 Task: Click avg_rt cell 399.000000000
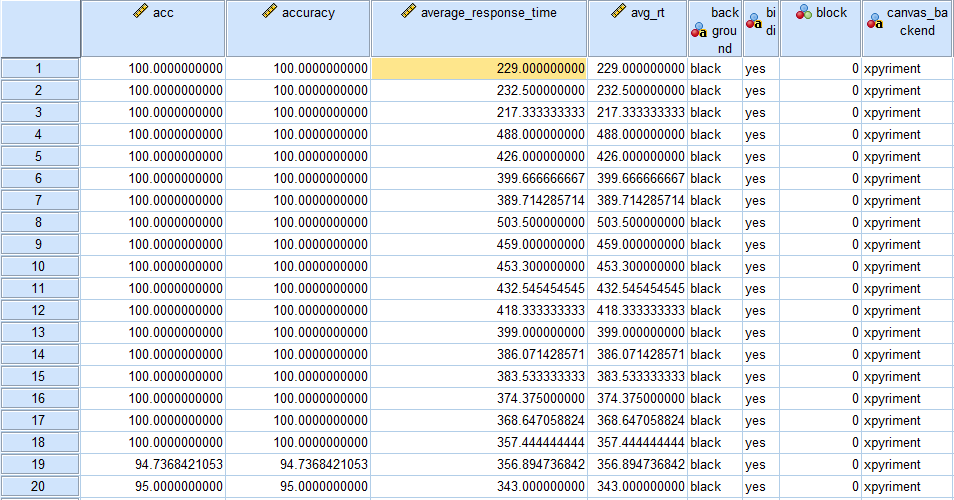click(x=638, y=332)
